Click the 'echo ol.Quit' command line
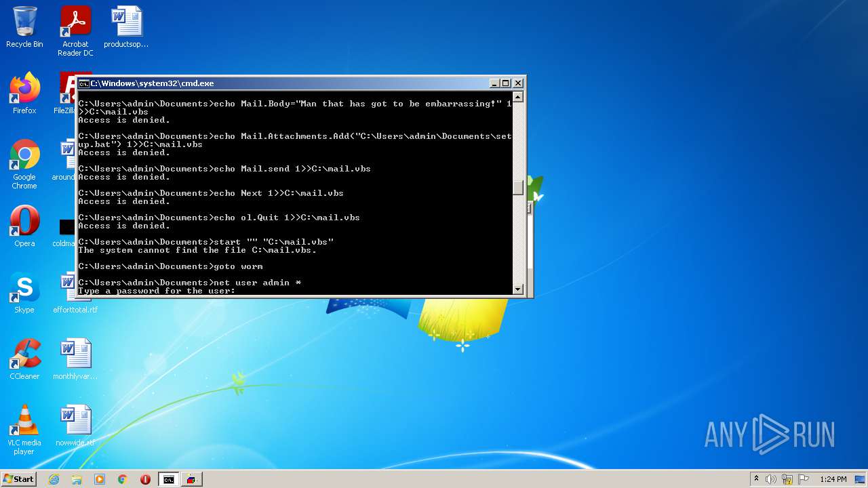The width and height of the screenshot is (868, 488). (219, 218)
